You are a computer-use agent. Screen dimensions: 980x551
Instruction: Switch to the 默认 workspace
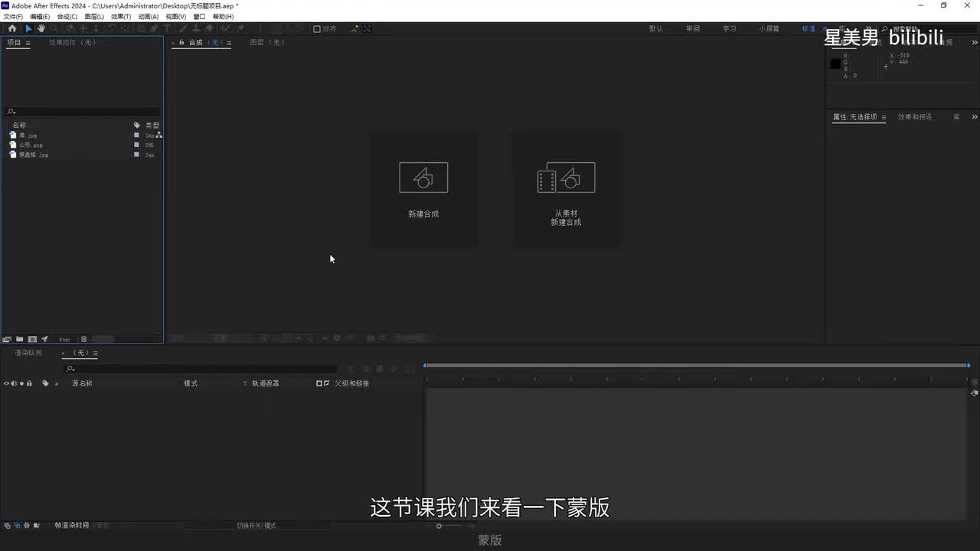click(656, 29)
